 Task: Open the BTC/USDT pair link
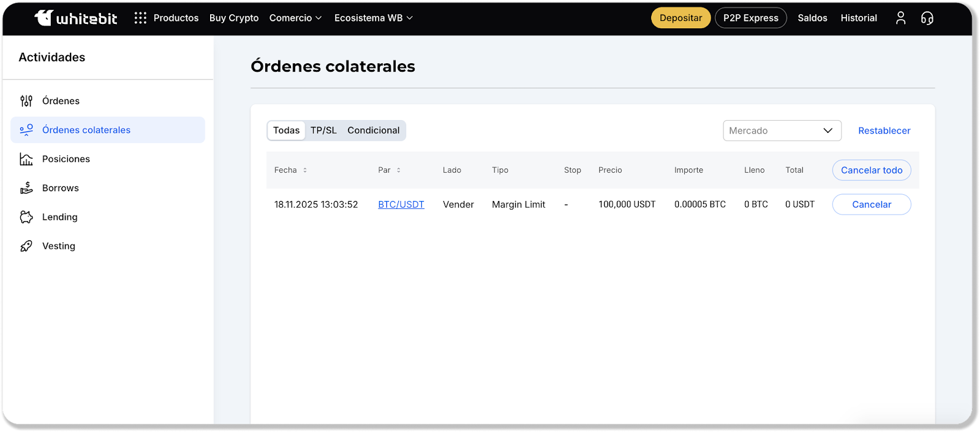pos(401,205)
